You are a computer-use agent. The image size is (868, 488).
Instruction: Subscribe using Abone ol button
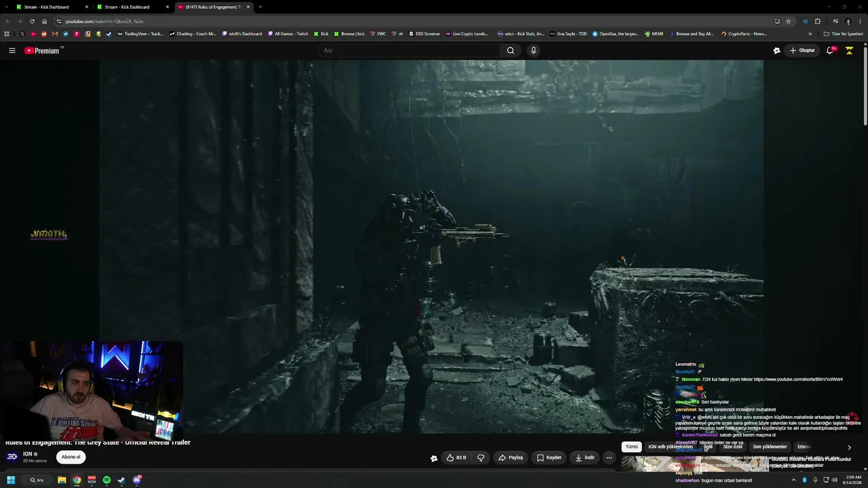pos(71,457)
